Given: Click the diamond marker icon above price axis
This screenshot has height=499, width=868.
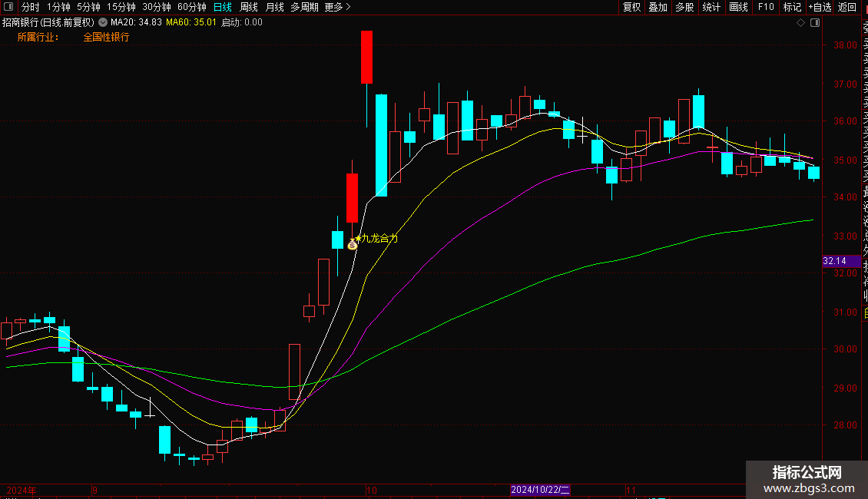Looking at the screenshot, I should [800, 23].
